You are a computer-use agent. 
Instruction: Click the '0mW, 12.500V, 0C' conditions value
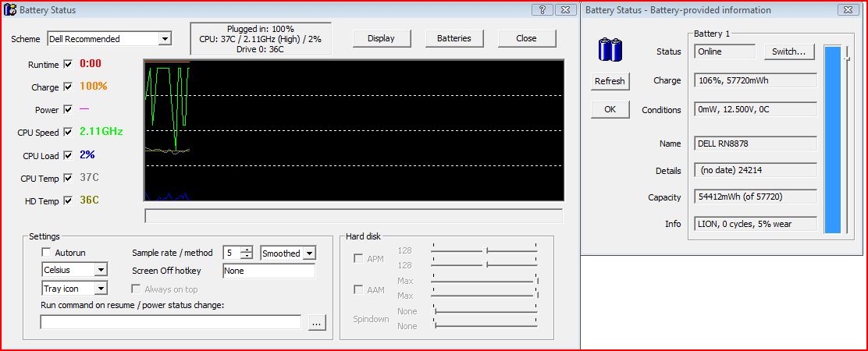click(x=756, y=109)
